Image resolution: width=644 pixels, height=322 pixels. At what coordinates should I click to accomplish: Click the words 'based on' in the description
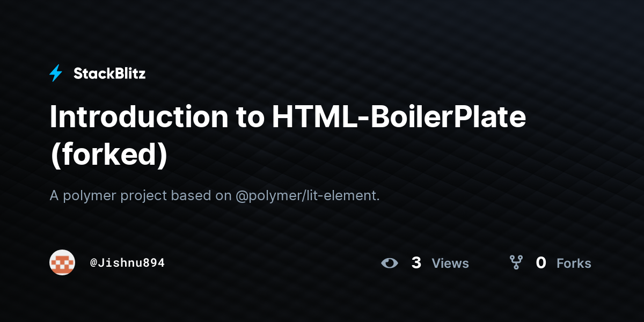[x=201, y=196]
